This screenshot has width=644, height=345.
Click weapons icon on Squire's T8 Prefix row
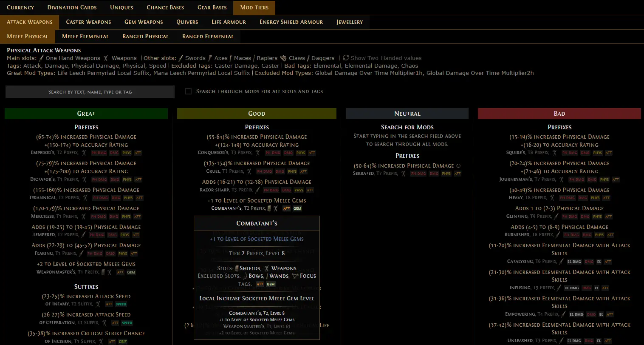(x=554, y=153)
